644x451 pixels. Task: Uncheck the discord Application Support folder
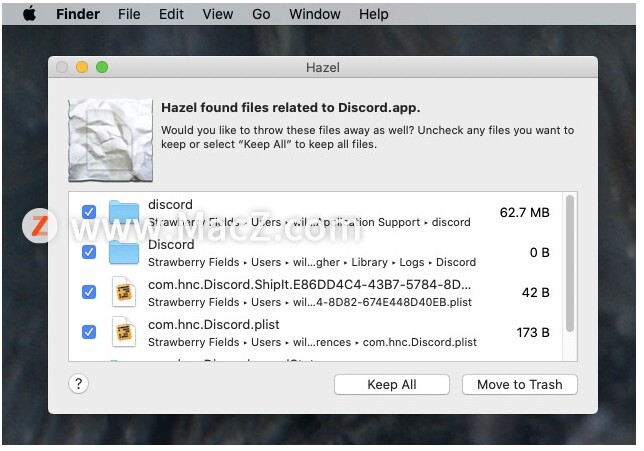pyautogui.click(x=89, y=212)
